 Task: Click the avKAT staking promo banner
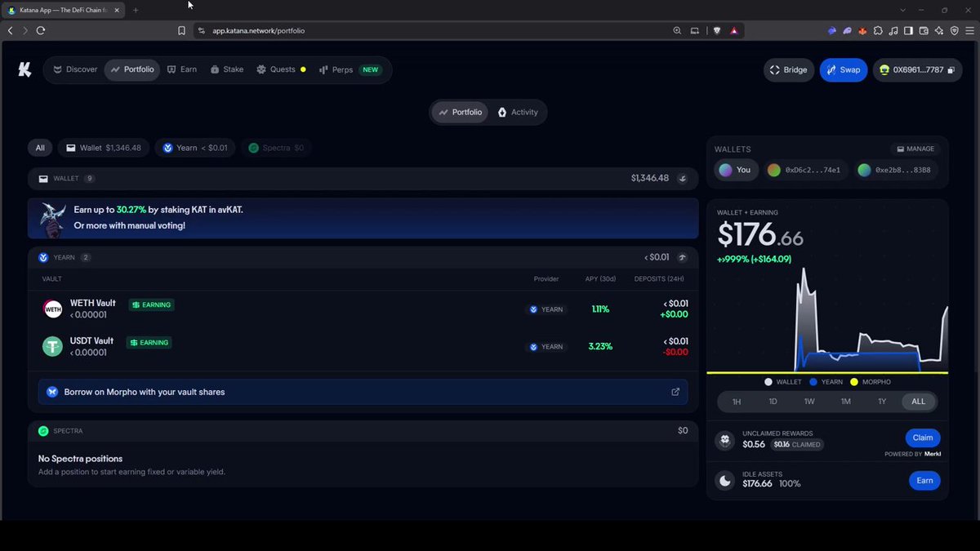click(363, 217)
